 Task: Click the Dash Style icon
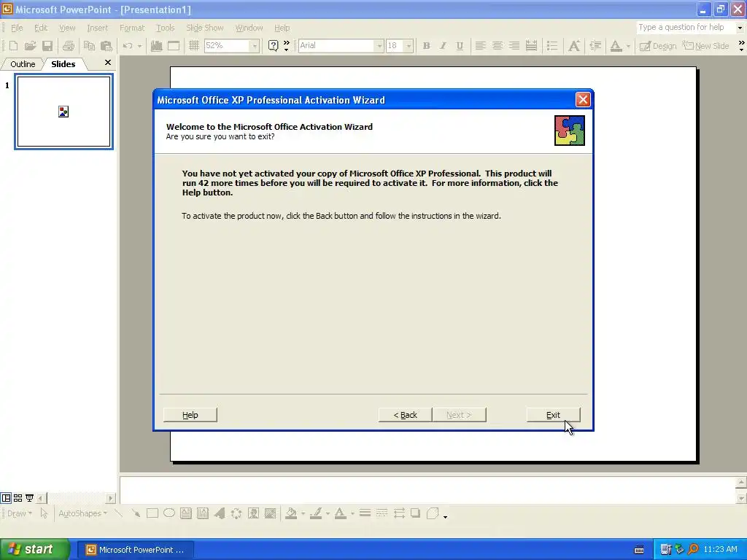click(382, 513)
